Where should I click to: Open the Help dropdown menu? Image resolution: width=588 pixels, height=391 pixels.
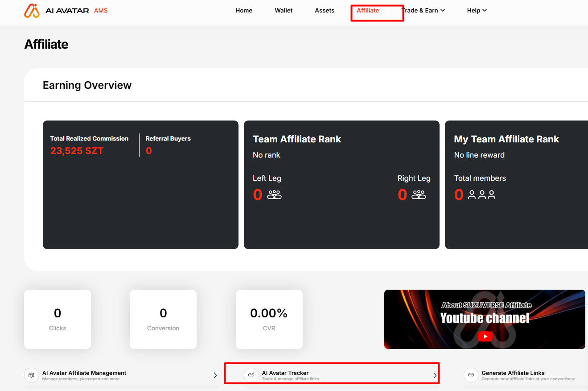tap(477, 11)
